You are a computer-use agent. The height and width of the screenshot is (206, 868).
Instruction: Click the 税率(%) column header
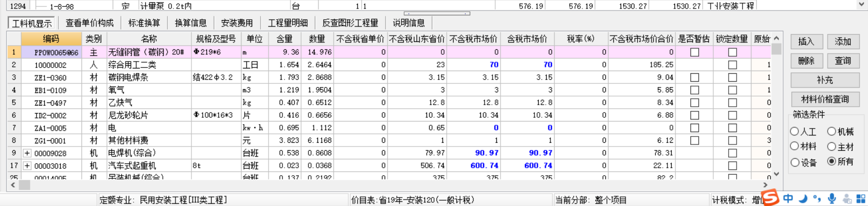581,39
